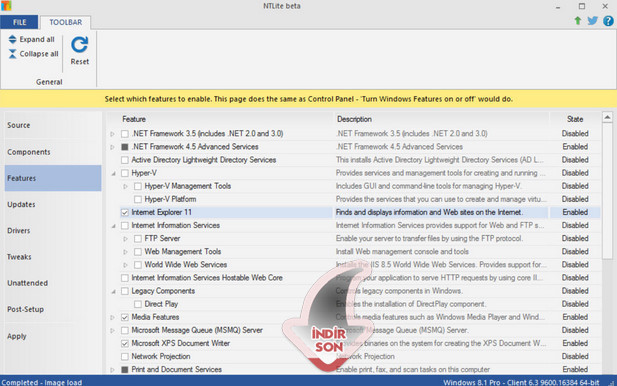Click Windows 8.1 Pro status bar text
The width and height of the screenshot is (617, 386).
tap(521, 382)
